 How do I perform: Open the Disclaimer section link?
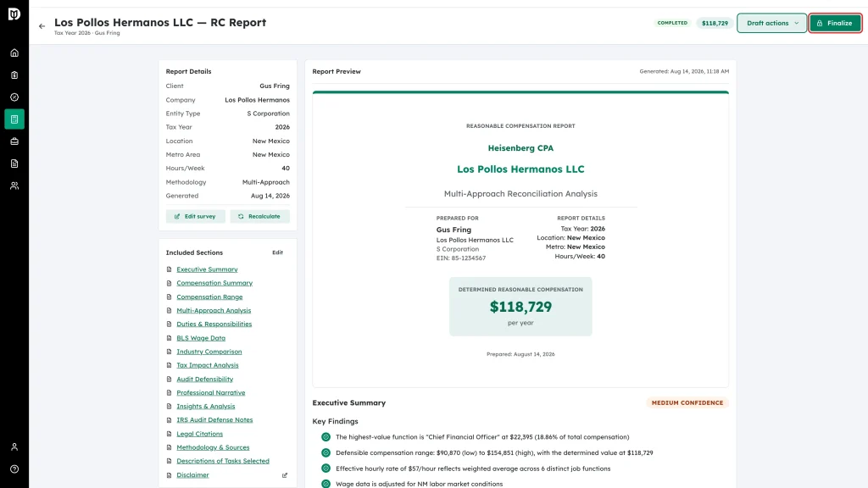pos(192,475)
